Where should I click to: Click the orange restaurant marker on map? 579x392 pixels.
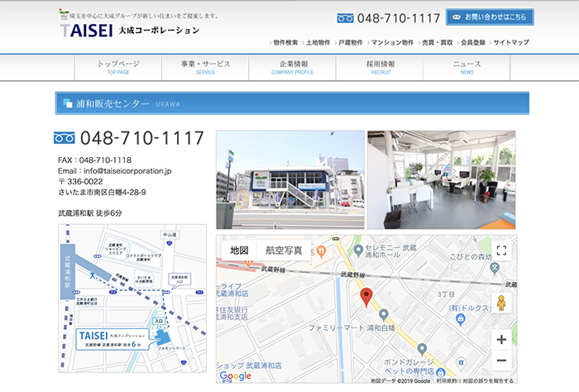[x=321, y=251]
